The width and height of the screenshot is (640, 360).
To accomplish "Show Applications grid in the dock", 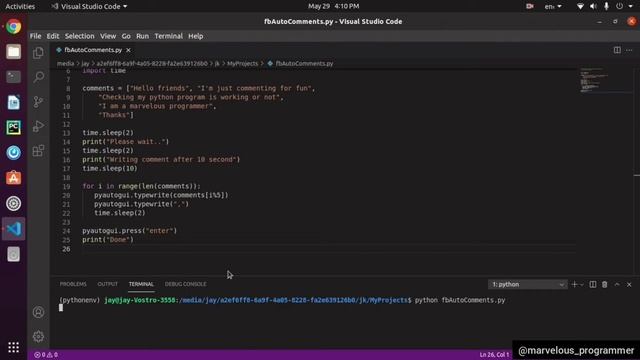I will click(x=13, y=347).
